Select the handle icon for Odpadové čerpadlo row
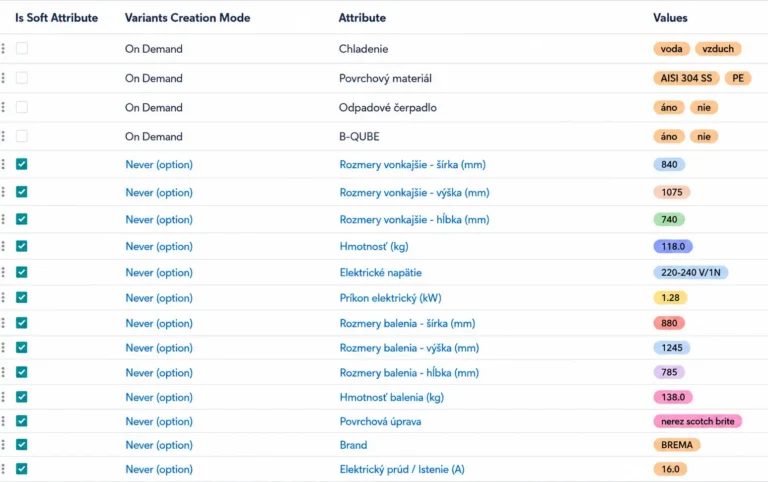This screenshot has width=768, height=482. (3, 107)
